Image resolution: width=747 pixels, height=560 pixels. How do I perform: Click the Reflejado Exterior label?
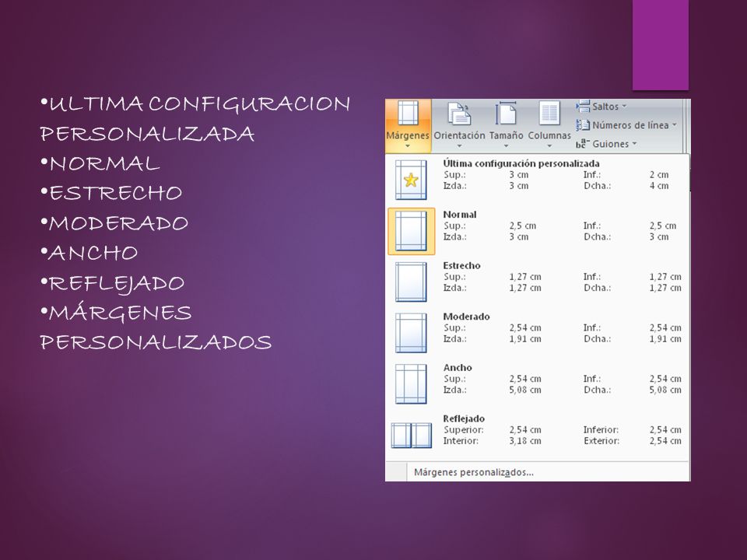point(601,441)
